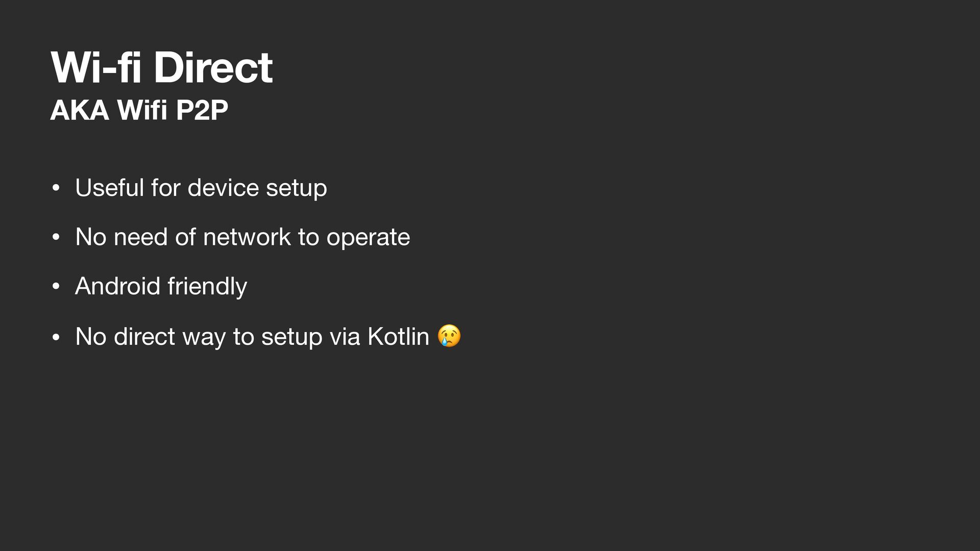Click the "No need of network to operate" line
The width and height of the screenshot is (980, 551).
pos(242,237)
